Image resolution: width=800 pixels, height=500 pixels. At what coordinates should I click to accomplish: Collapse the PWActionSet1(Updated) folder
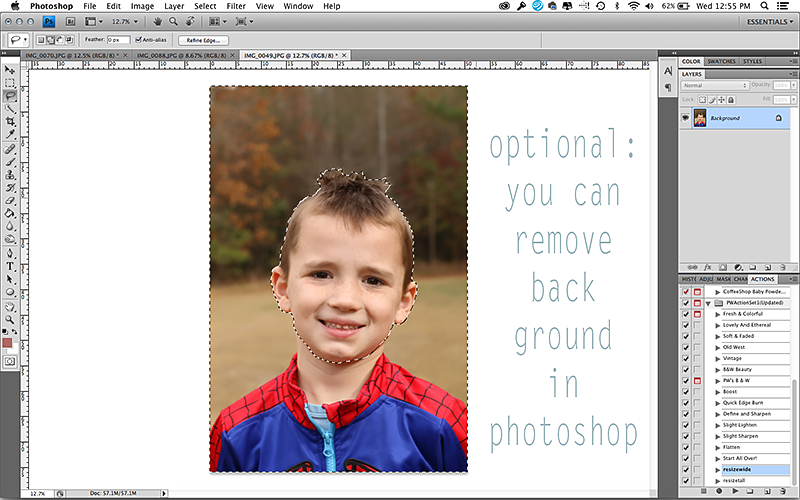point(708,303)
